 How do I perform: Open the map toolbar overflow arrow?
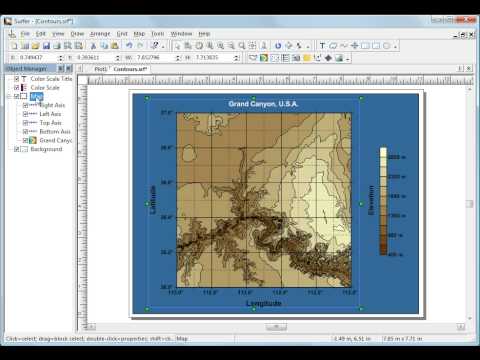pyautogui.click(x=348, y=59)
